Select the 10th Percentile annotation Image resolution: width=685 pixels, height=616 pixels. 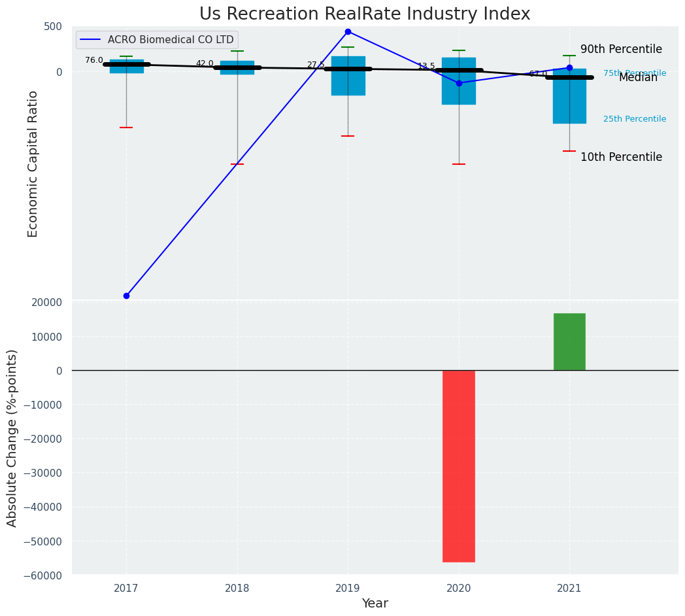click(x=621, y=157)
